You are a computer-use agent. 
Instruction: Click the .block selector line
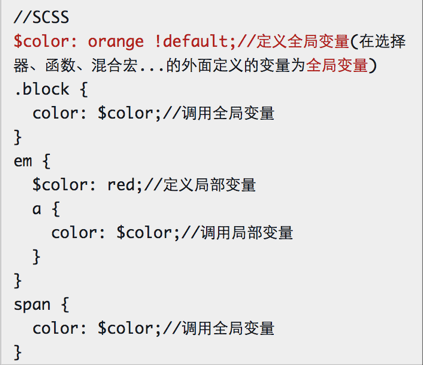51,89
